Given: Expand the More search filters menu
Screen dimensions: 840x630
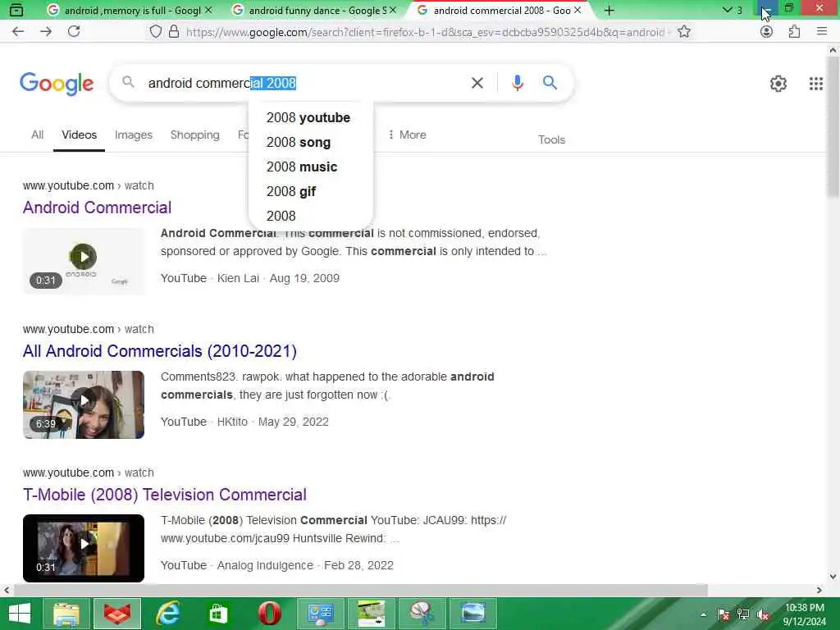Looking at the screenshot, I should tap(407, 135).
